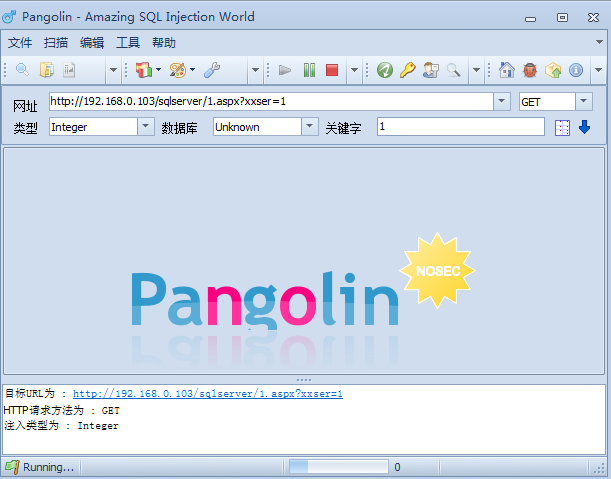Click the grayed search magnifier icon
Viewport: 611px width, 479px height.
pyautogui.click(x=453, y=70)
